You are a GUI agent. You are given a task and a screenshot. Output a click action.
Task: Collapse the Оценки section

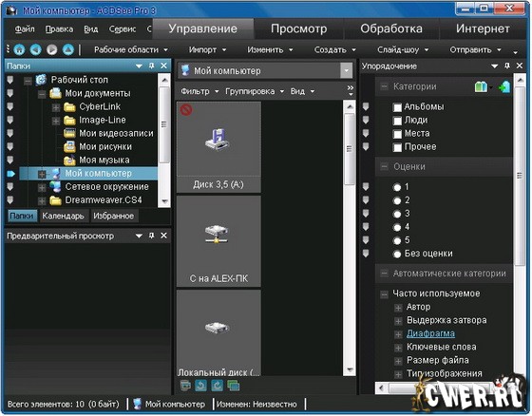point(384,167)
